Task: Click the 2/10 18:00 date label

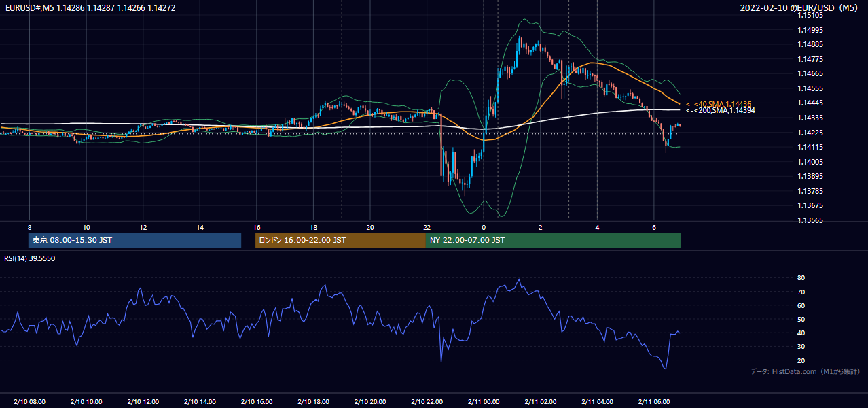Action: coord(313,402)
